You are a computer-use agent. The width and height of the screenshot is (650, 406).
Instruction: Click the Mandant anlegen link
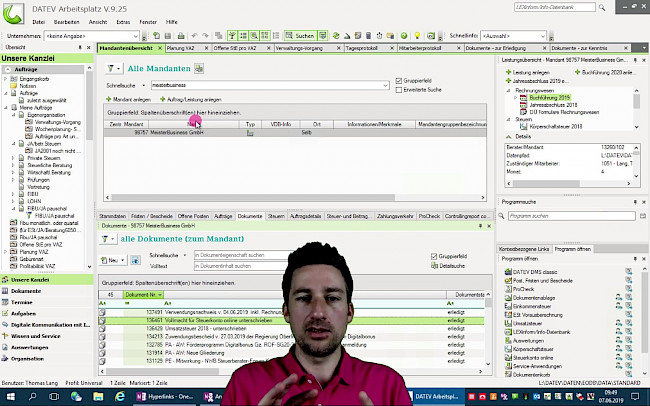click(126, 100)
